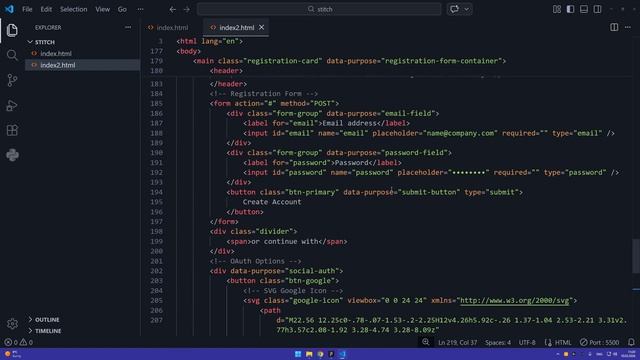Open Customize Layout icon

(x=557, y=9)
